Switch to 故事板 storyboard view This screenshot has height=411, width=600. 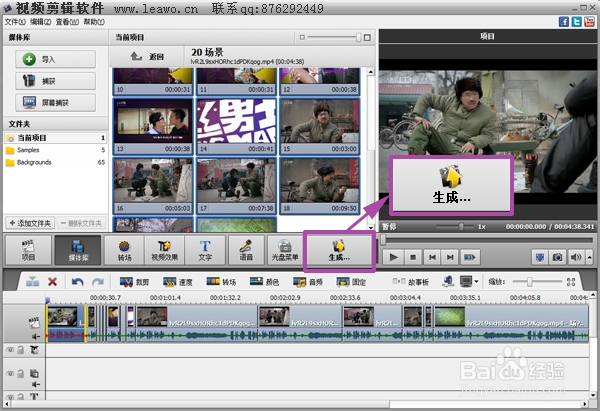[411, 282]
